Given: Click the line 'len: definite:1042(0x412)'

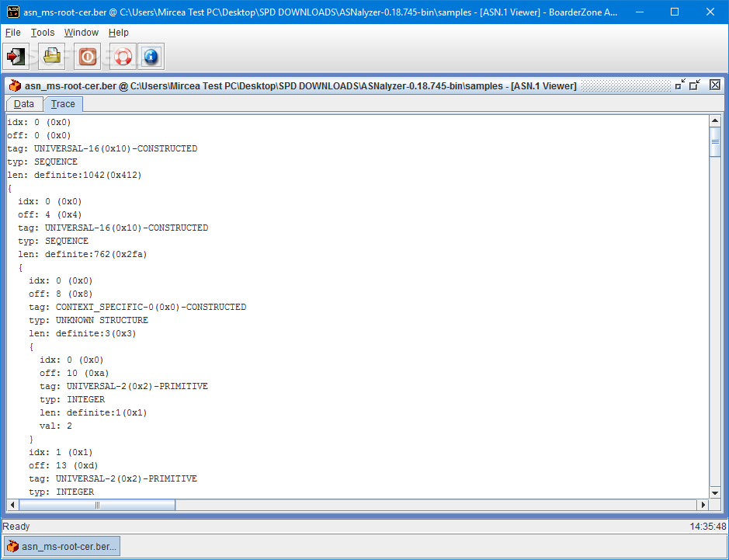Looking at the screenshot, I should (x=75, y=175).
